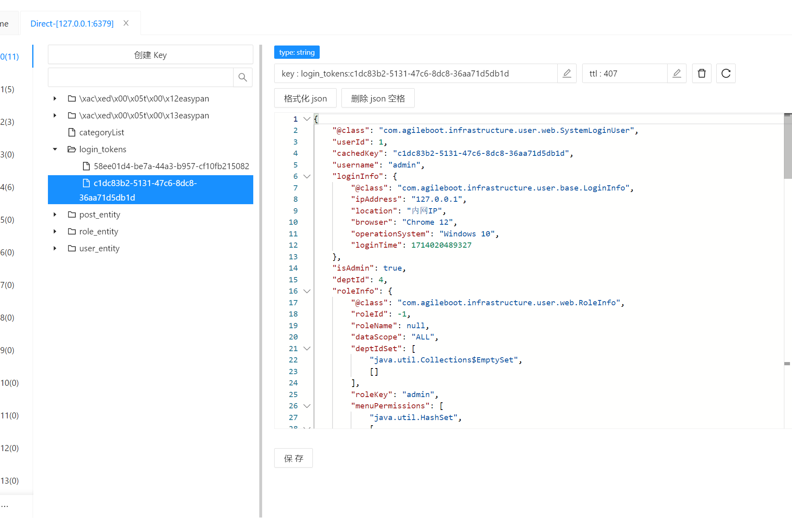792x532 pixels.
Task: Fold menuPermissions array at line 26
Action: pyautogui.click(x=307, y=406)
